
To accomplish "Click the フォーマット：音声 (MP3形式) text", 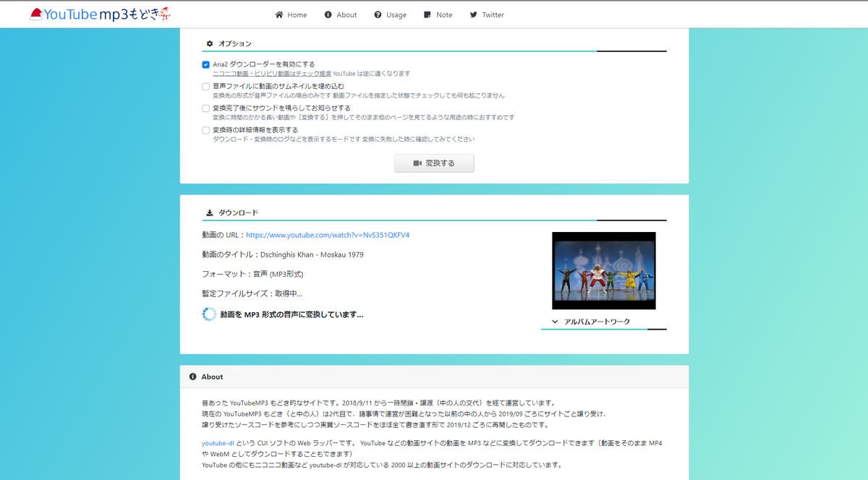I will 252,274.
